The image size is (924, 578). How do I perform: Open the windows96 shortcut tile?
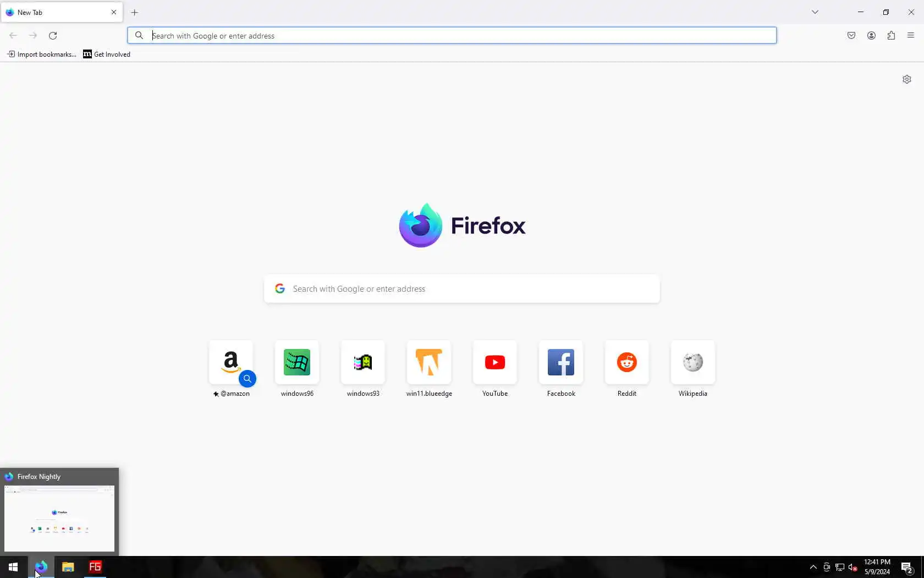[297, 362]
